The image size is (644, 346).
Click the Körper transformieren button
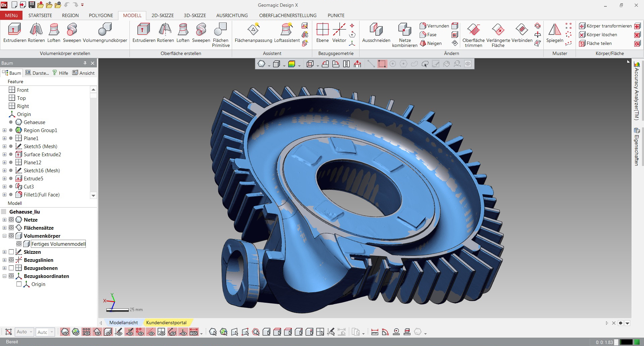click(608, 26)
